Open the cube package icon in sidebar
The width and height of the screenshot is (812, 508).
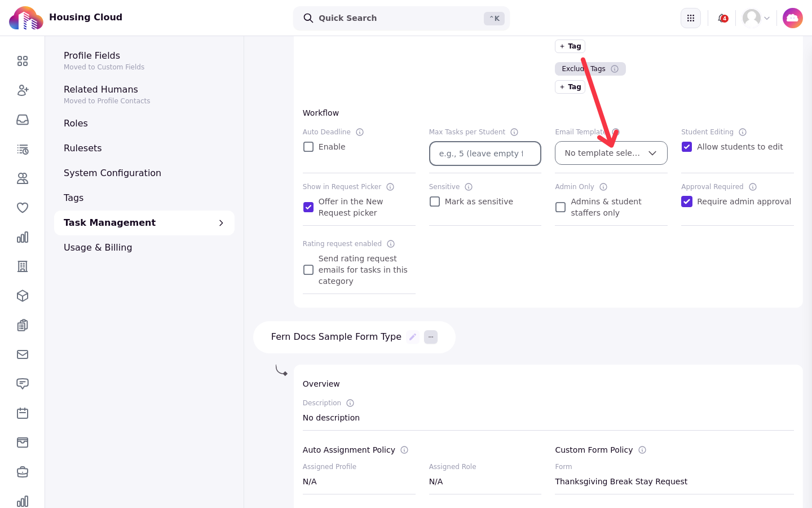23,296
